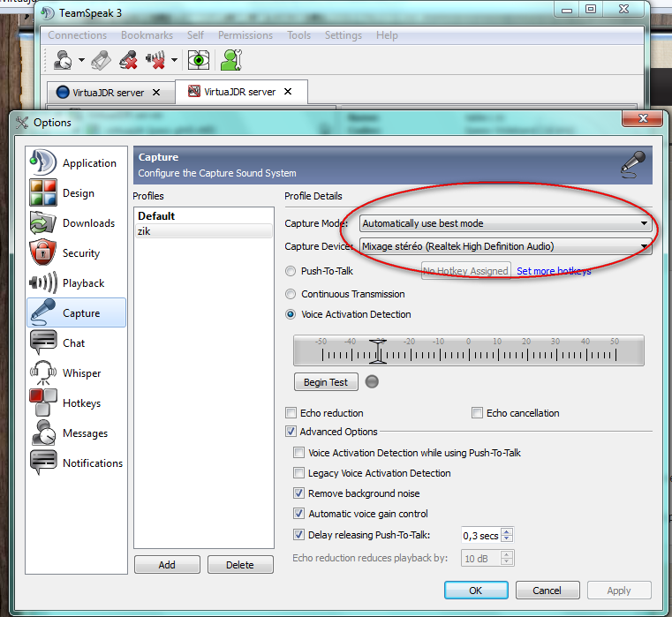Enable Echo reduction checkbox
This screenshot has height=617, width=672.
[x=291, y=412]
